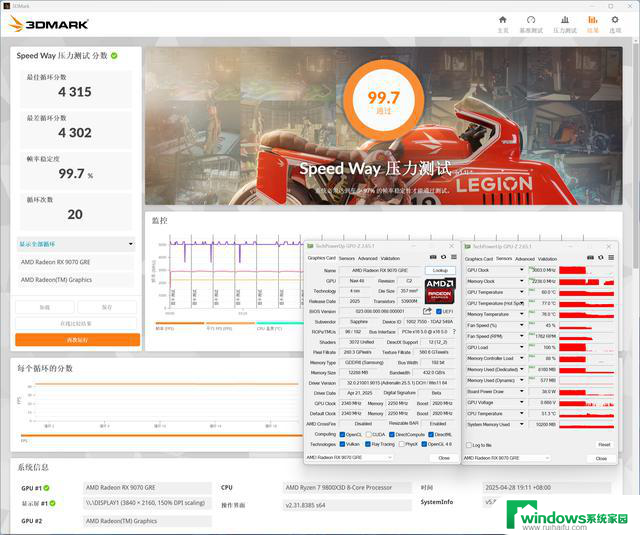Open 3DMark benchmarks section icon
Viewport: 640px width, 535px height.
[x=531, y=20]
